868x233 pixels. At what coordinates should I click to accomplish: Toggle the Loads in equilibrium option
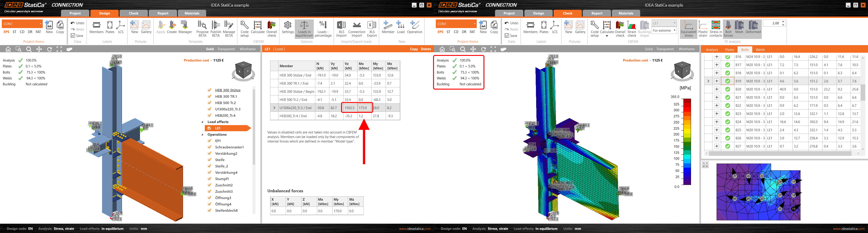coord(304,29)
